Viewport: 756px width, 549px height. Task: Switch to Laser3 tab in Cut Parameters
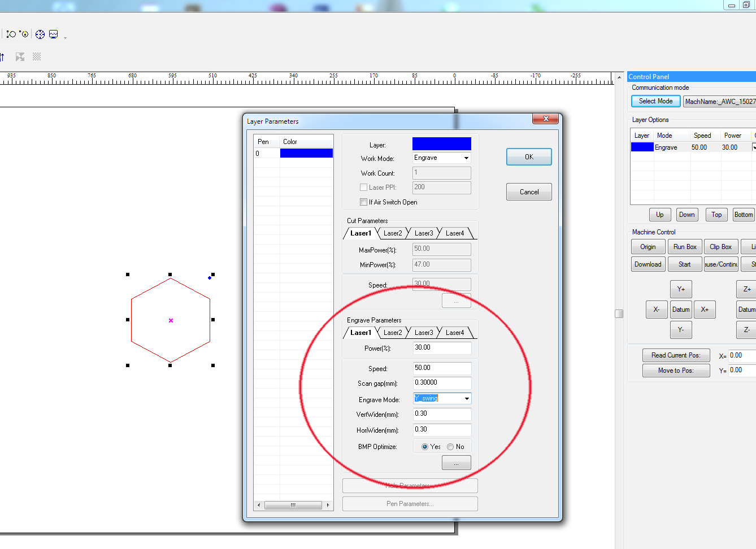click(424, 233)
